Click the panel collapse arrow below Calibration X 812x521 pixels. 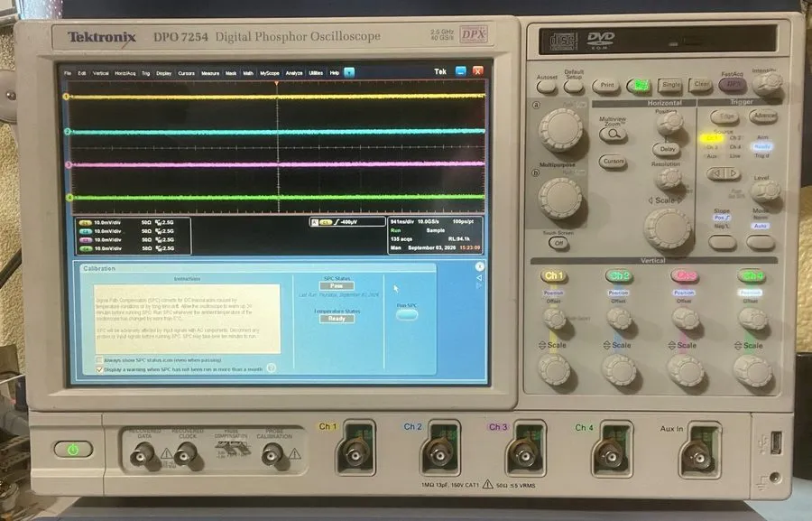(479, 278)
